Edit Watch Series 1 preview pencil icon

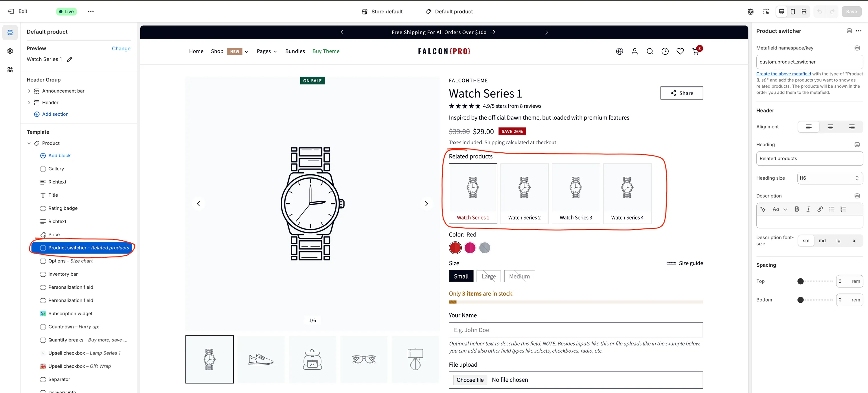click(69, 59)
